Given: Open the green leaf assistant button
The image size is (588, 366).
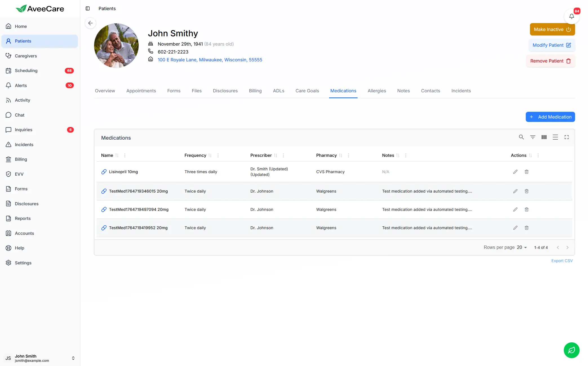Looking at the screenshot, I should (x=571, y=350).
